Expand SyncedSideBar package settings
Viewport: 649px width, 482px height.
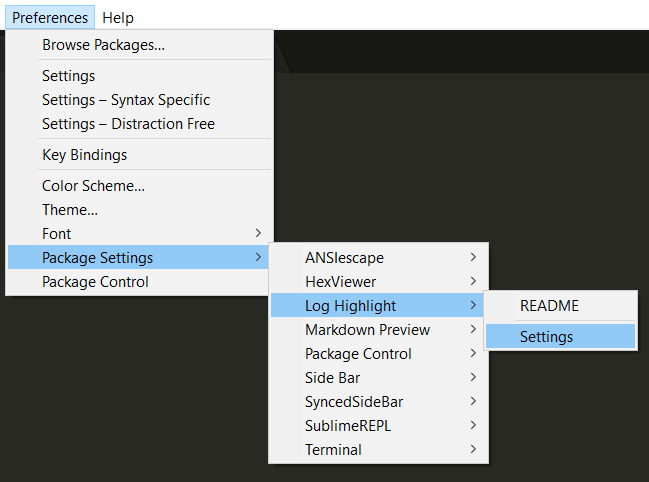point(379,401)
